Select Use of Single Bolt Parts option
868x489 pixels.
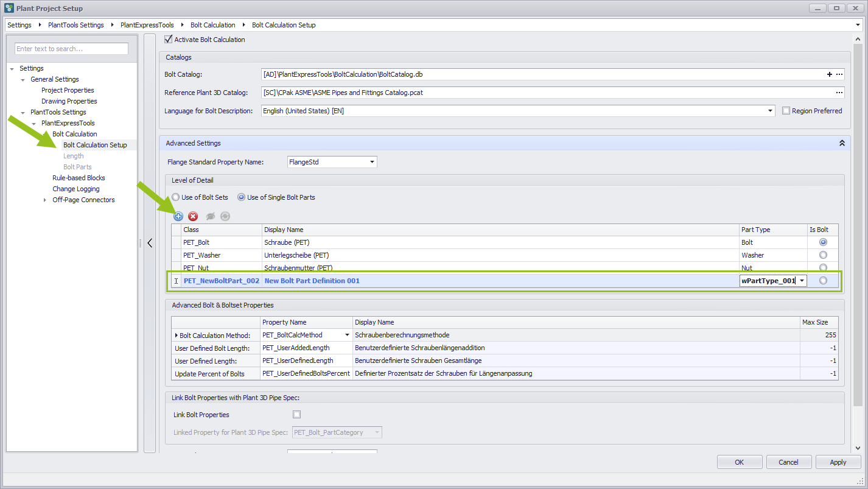click(x=241, y=197)
